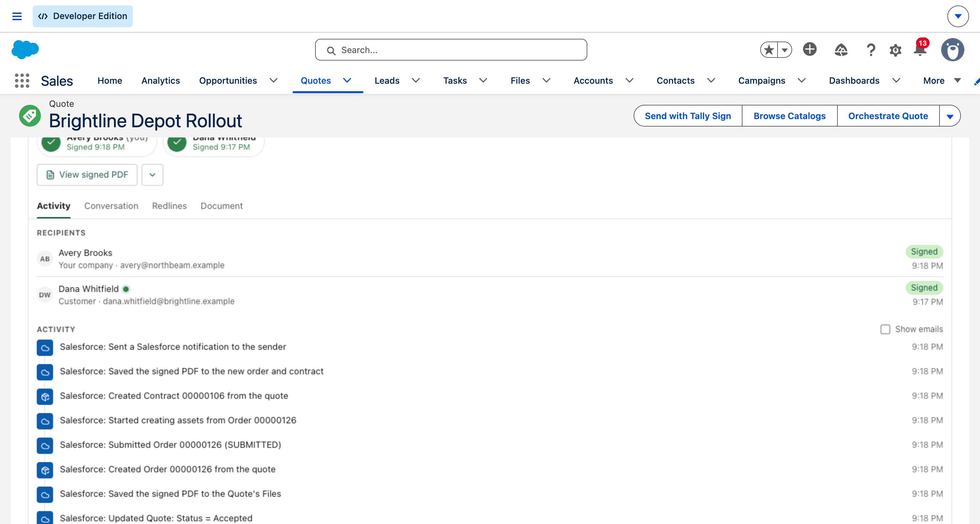980x524 pixels.
Task: Open the Quotes tab dropdown chevron
Action: point(347,80)
